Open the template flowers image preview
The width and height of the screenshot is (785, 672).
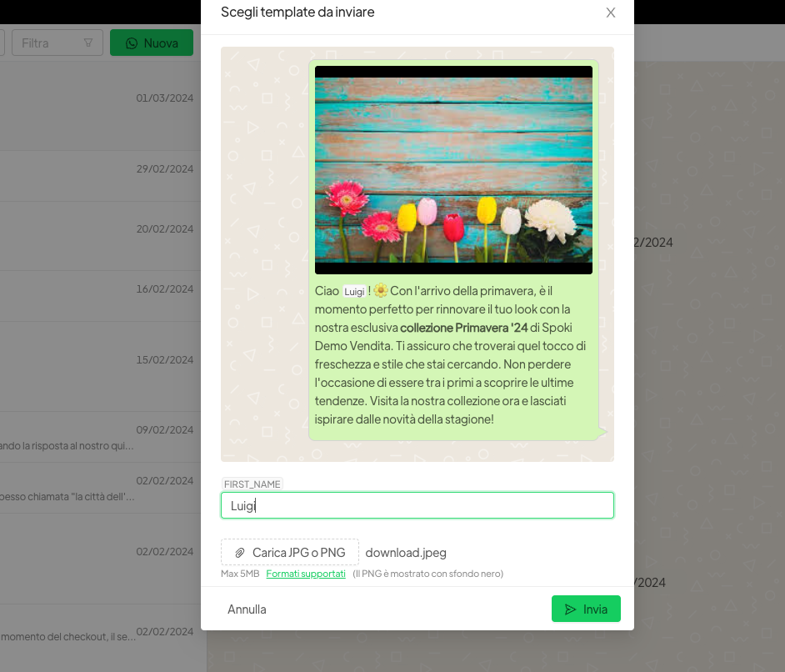click(453, 170)
